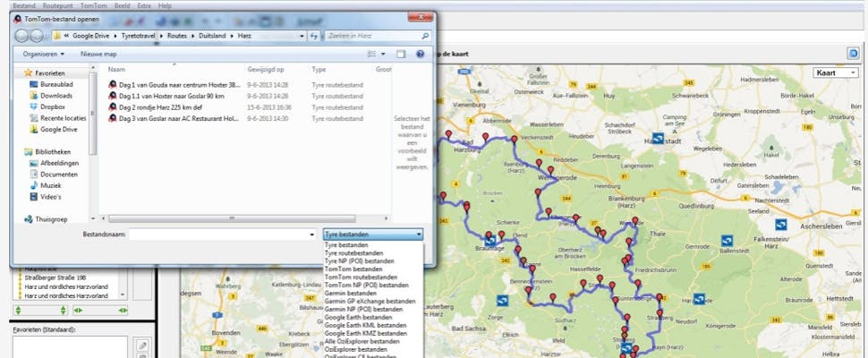Viewport: 868px width, 358px height.
Task: Choose 'Google Earth KML bestanden' option
Action: [x=365, y=326]
